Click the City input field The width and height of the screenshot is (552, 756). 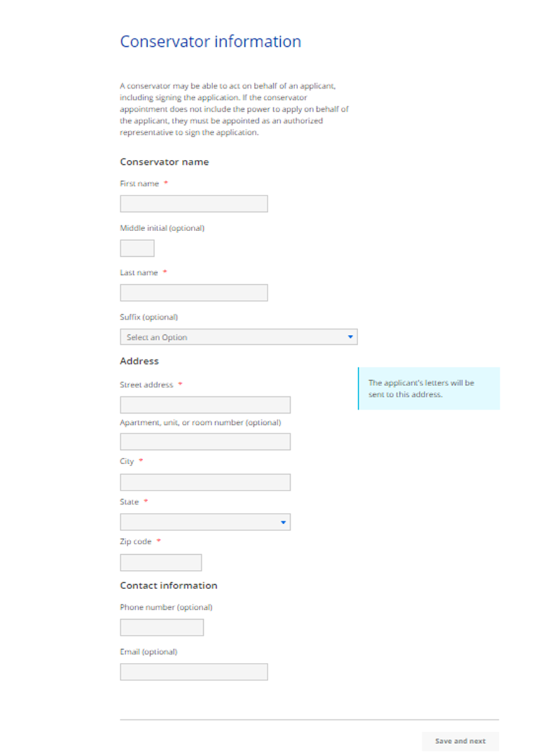pos(205,482)
